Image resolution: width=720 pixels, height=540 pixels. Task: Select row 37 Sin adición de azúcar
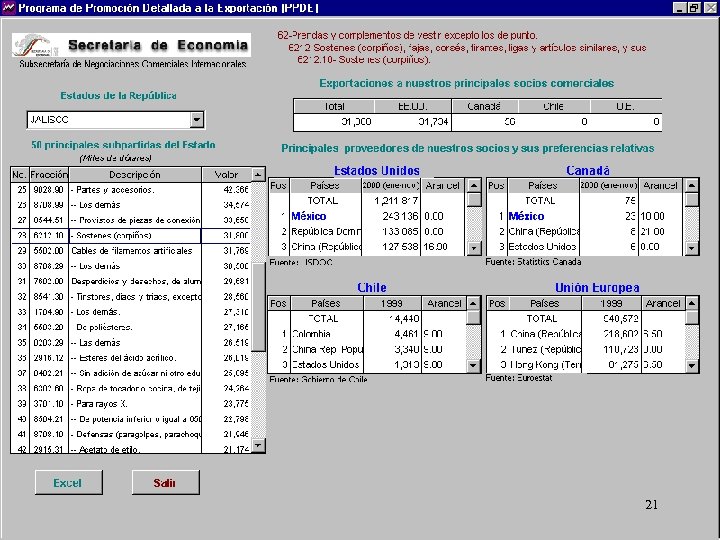point(131,373)
